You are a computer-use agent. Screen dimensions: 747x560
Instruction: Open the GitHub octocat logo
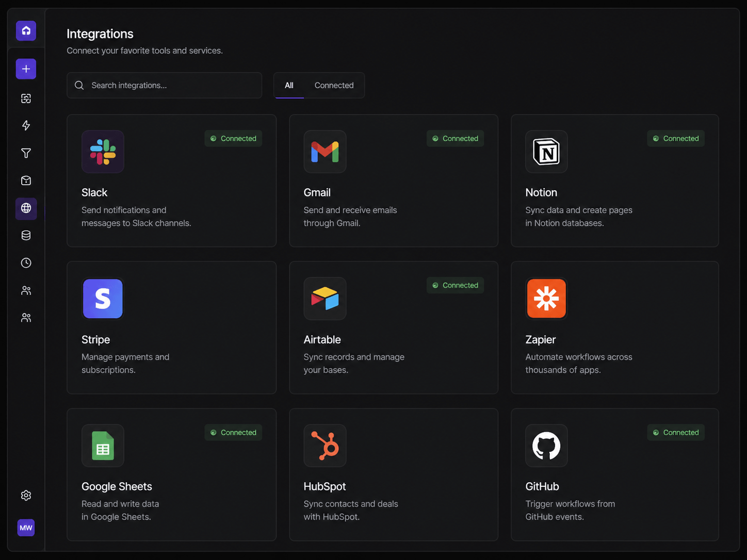click(546, 446)
